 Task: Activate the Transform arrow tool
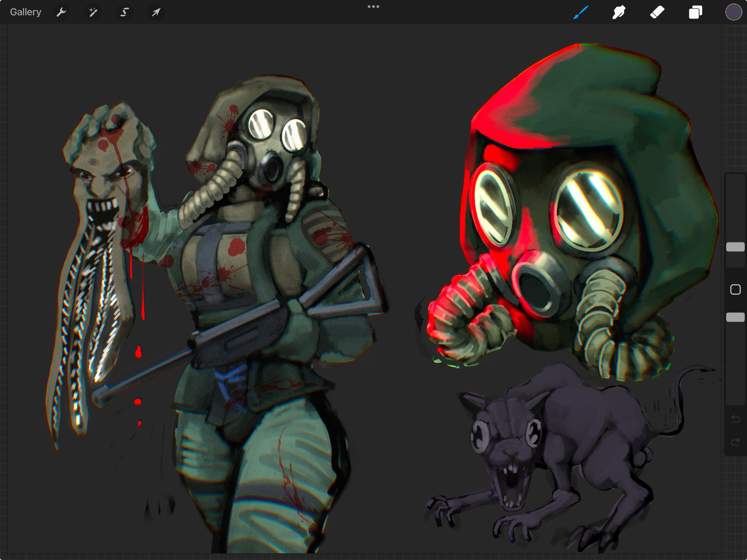click(x=156, y=12)
